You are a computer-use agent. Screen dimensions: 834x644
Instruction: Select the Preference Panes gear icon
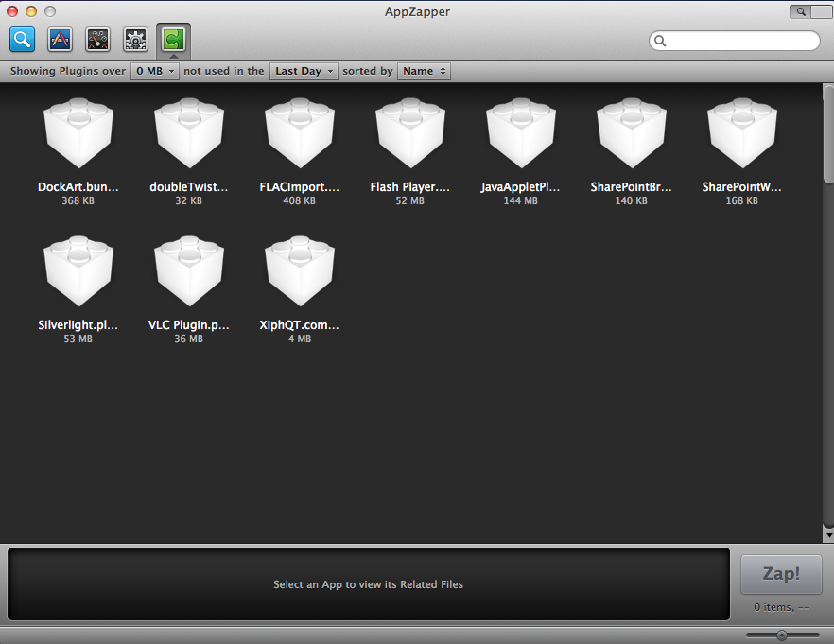[136, 40]
